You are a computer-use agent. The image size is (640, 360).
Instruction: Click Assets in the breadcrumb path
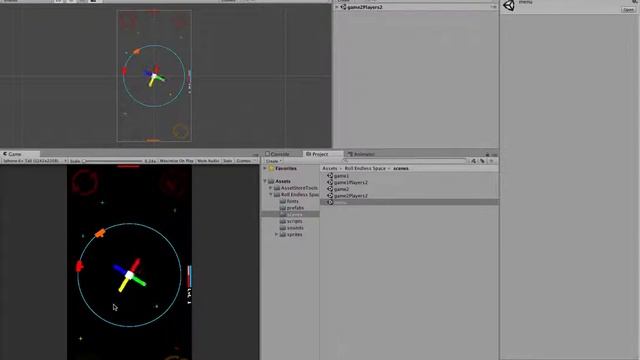330,168
